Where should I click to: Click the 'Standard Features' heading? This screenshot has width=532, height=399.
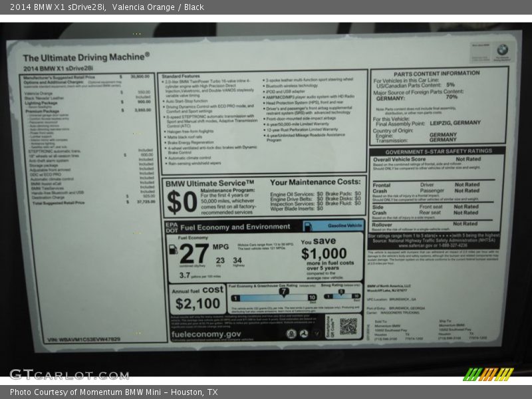point(180,76)
